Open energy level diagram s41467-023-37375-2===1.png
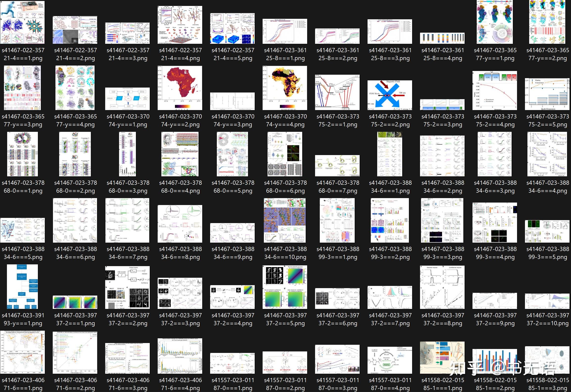This screenshot has height=392, width=571. pyautogui.click(x=337, y=92)
